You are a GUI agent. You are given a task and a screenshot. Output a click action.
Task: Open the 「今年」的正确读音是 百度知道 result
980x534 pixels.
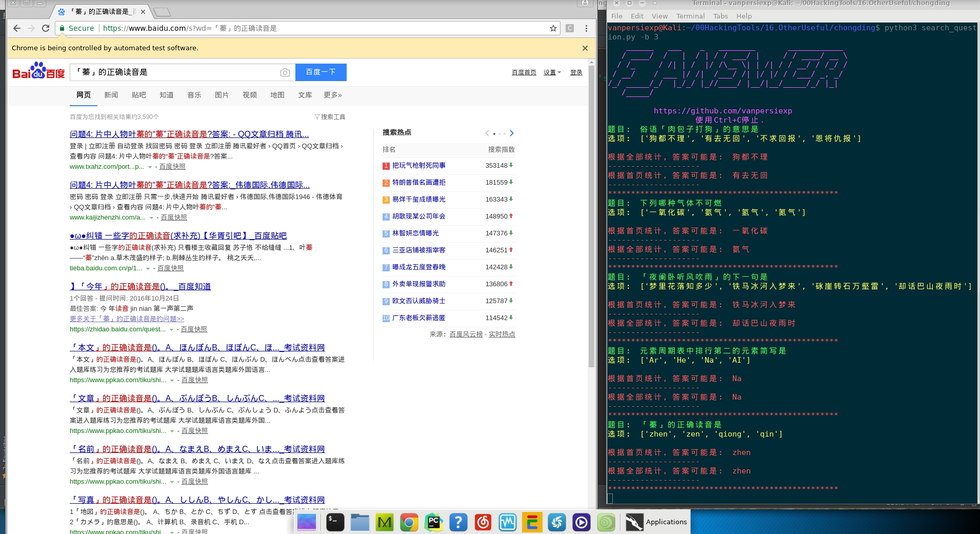point(140,286)
